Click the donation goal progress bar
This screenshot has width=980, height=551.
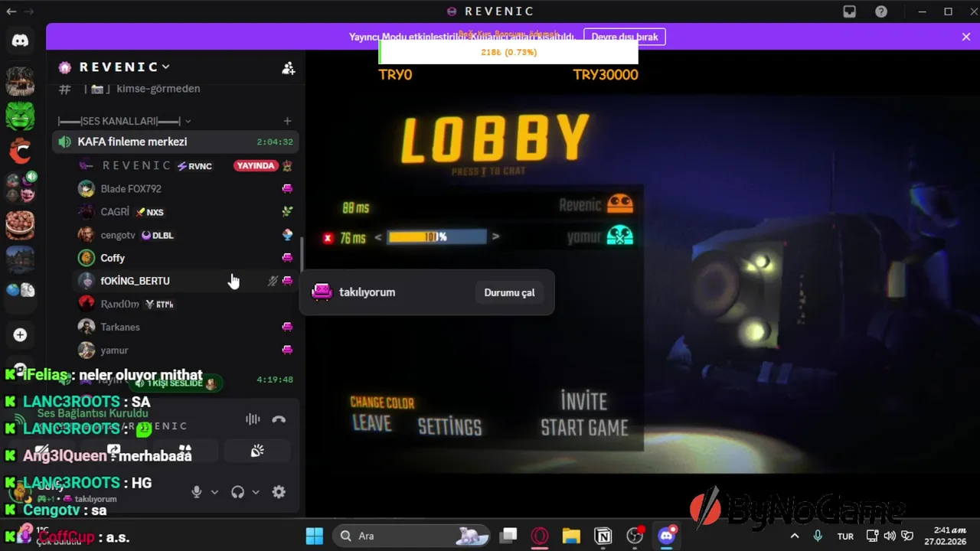pos(508,52)
